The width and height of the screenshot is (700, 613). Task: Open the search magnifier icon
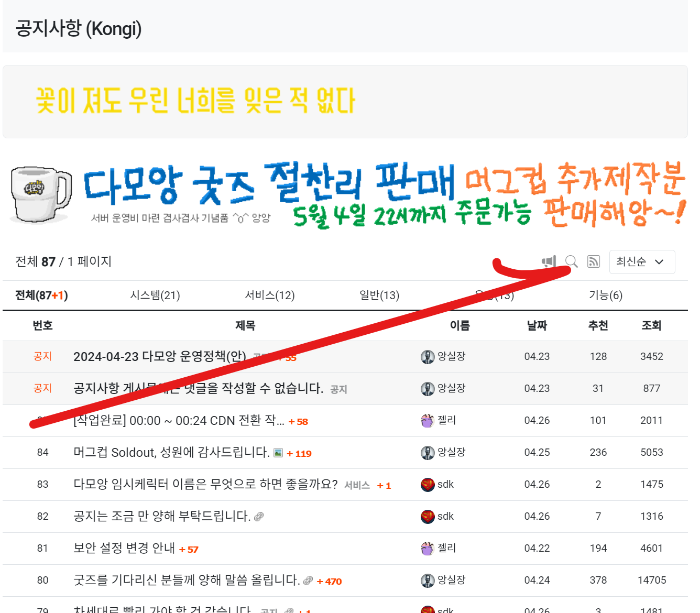click(x=572, y=261)
